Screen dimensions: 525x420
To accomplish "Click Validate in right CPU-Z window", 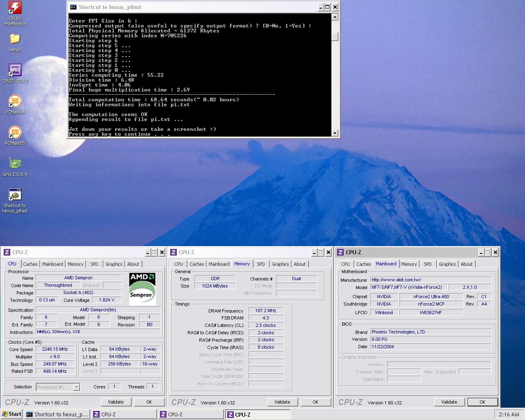I will pos(449,402).
